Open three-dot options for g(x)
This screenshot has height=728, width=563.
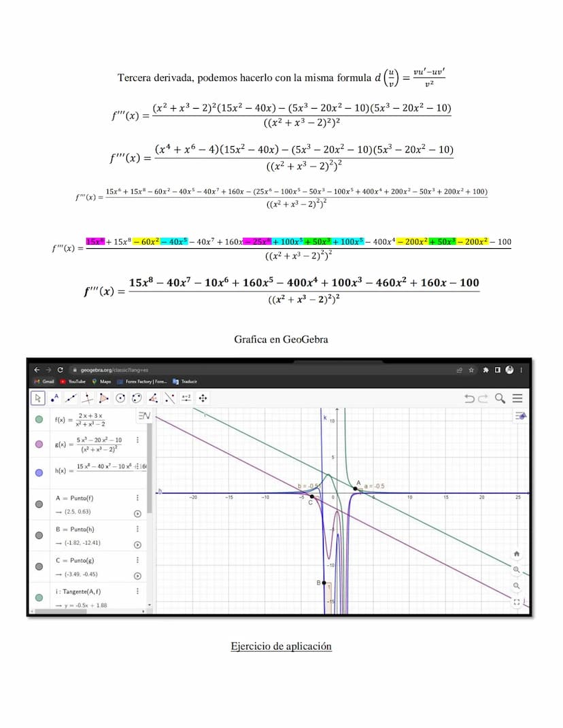click(137, 440)
